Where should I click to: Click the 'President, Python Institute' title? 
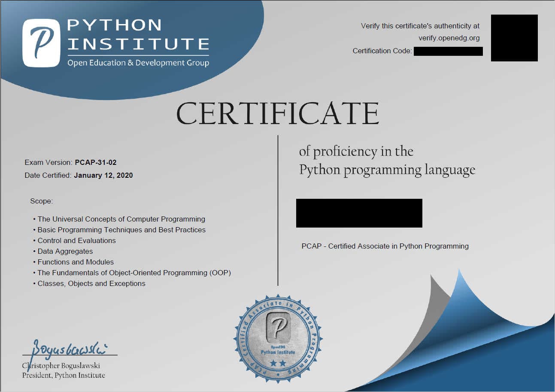[64, 375]
